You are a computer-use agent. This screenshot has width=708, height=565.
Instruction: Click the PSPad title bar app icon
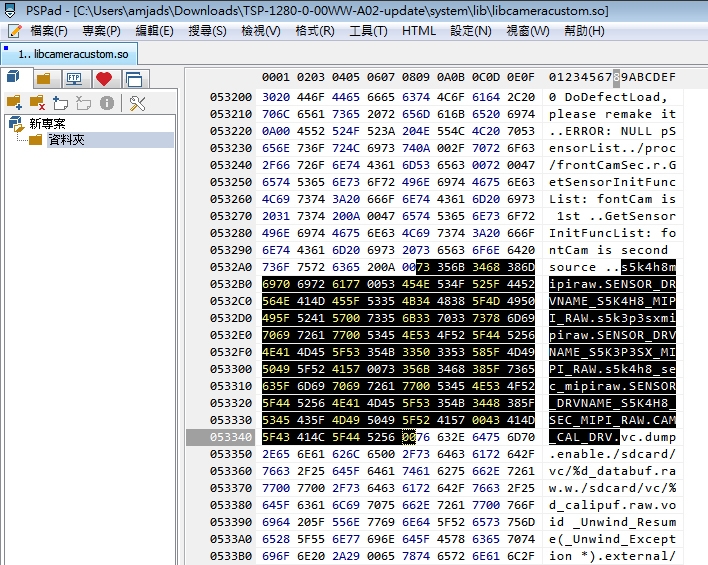coord(10,10)
